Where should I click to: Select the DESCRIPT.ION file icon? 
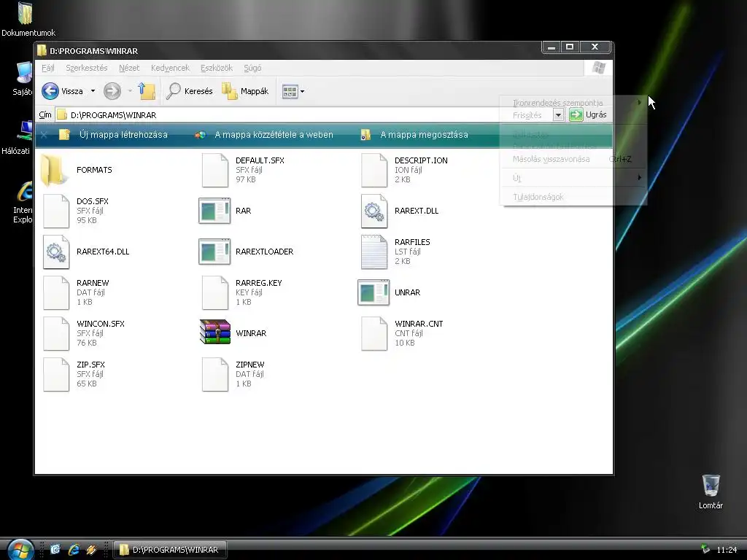click(x=374, y=170)
